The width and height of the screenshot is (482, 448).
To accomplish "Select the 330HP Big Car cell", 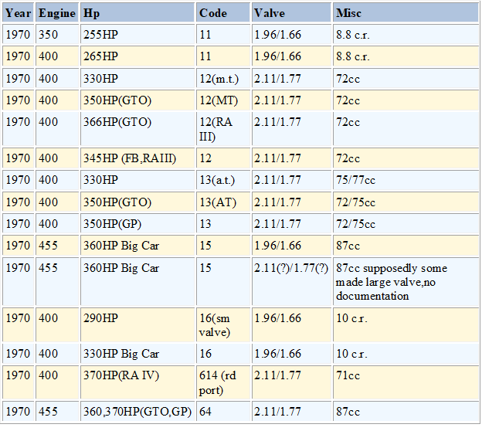I will pyautogui.click(x=137, y=354).
